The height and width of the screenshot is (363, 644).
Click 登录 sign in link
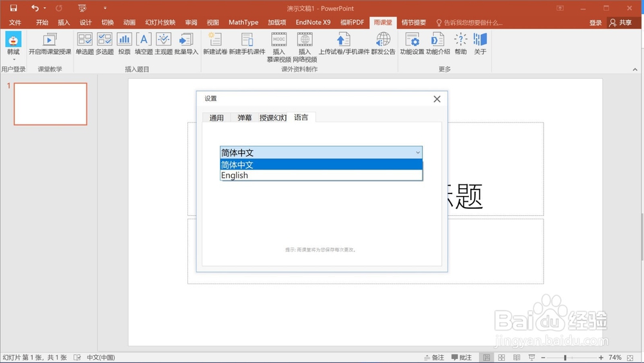[596, 23]
